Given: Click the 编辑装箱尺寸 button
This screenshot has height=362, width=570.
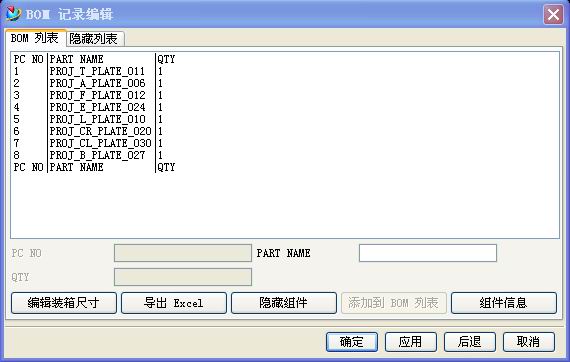Looking at the screenshot, I should pos(64,303).
